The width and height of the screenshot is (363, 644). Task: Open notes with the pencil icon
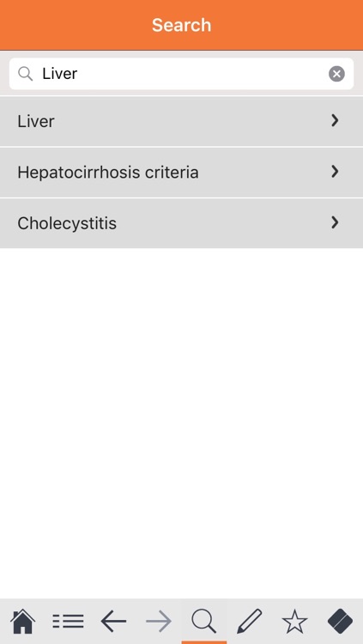pyautogui.click(x=249, y=621)
